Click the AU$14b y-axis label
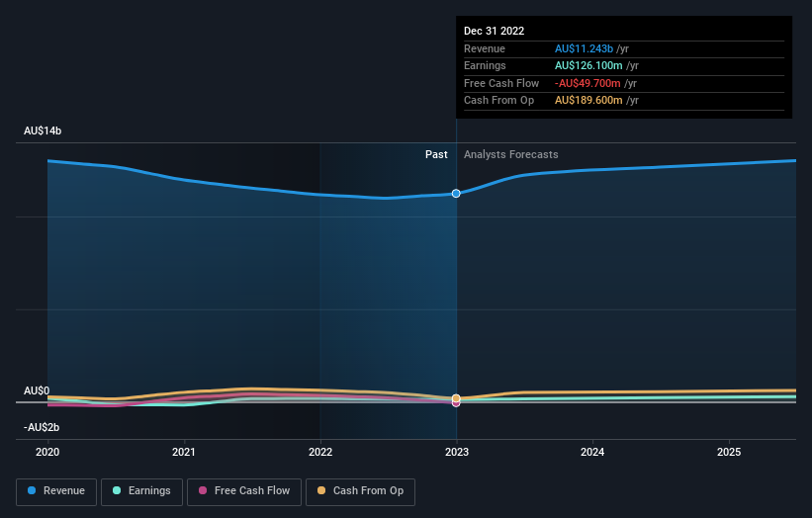This screenshot has height=518, width=812. [43, 130]
